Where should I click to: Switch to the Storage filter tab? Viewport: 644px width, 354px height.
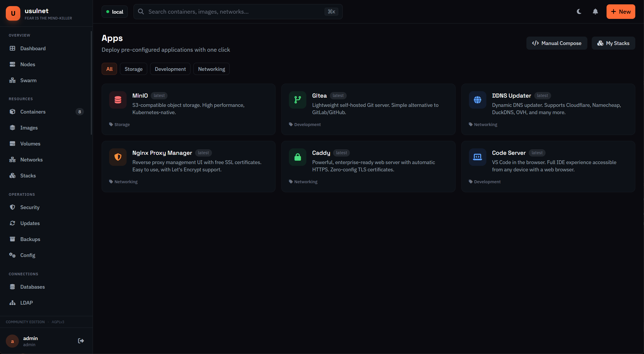tap(133, 69)
